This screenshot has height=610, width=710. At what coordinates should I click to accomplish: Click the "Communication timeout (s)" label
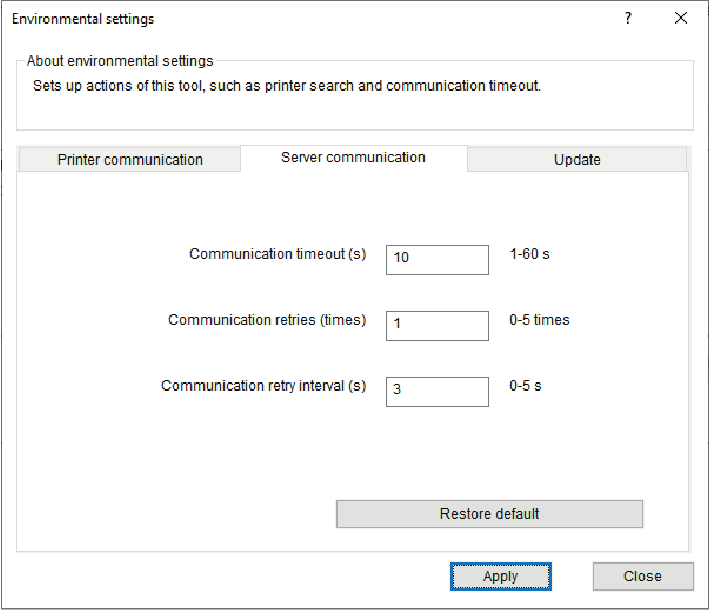(278, 255)
